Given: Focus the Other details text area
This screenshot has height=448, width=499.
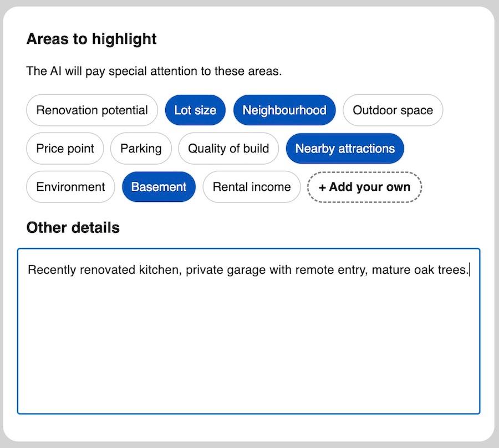Looking at the screenshot, I should click(248, 344).
